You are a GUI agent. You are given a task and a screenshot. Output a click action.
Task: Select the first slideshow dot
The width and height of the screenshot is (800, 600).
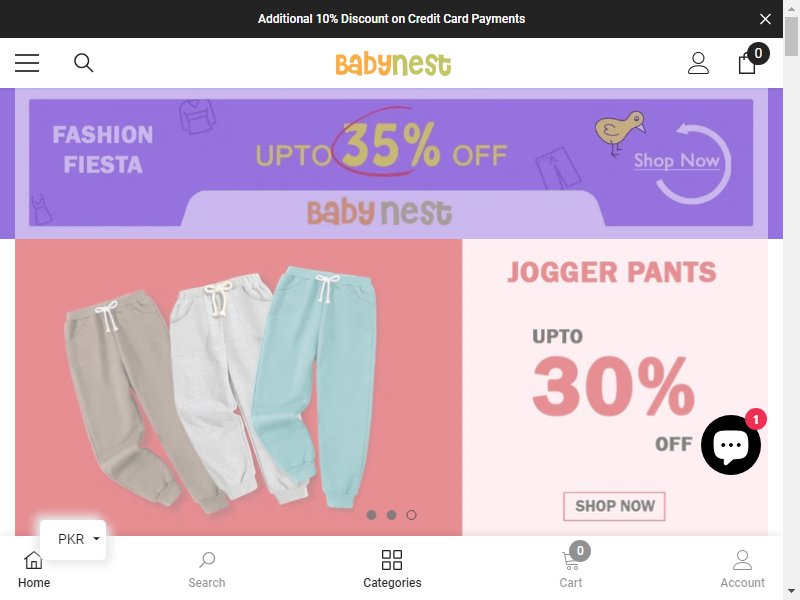[x=371, y=515]
